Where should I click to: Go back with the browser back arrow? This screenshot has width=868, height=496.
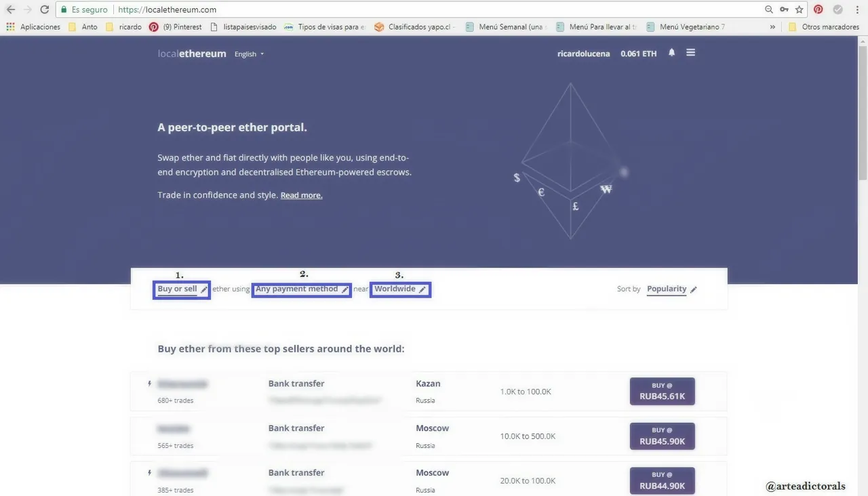tap(11, 9)
